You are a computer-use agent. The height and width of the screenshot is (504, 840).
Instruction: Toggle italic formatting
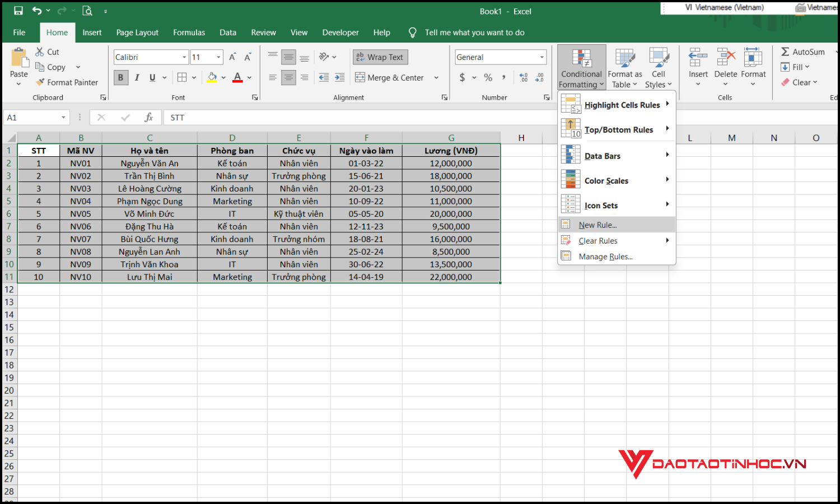(x=137, y=77)
